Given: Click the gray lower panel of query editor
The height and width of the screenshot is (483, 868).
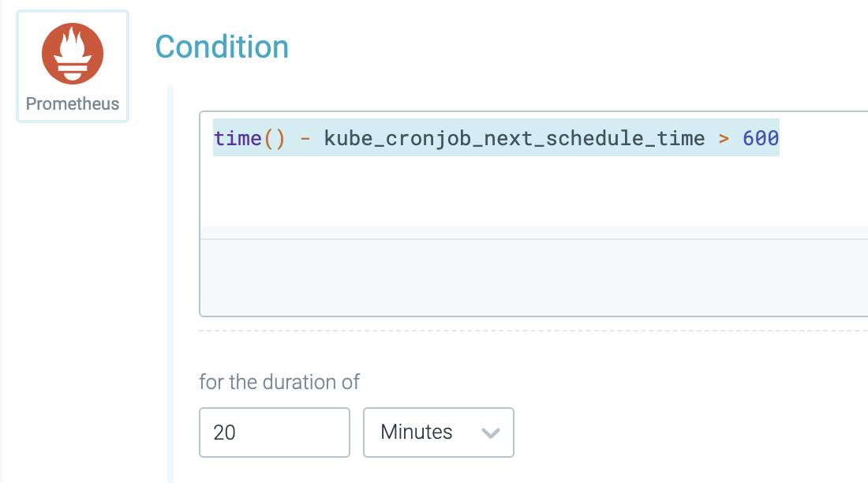Looking at the screenshot, I should coord(533,276).
